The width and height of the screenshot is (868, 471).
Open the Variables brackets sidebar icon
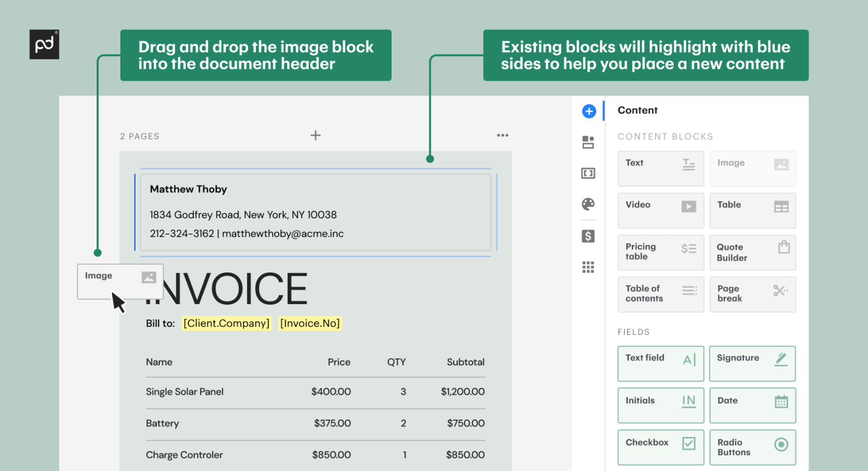(x=588, y=173)
